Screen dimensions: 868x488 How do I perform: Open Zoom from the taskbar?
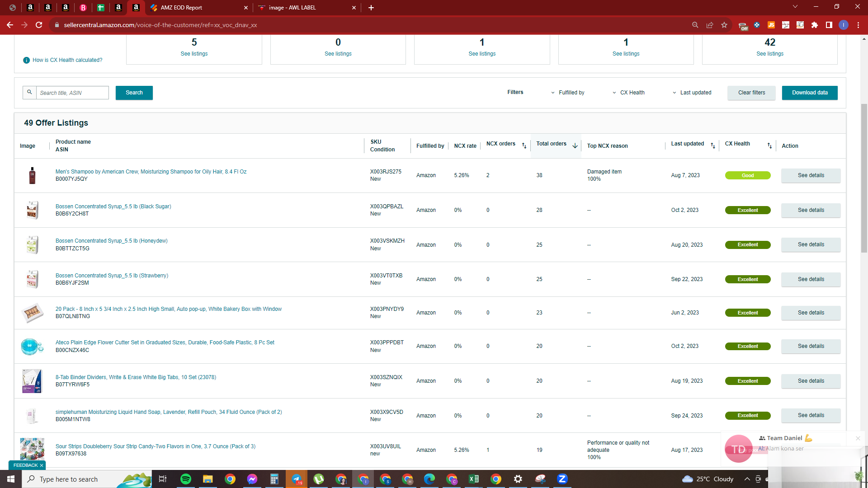click(x=562, y=479)
